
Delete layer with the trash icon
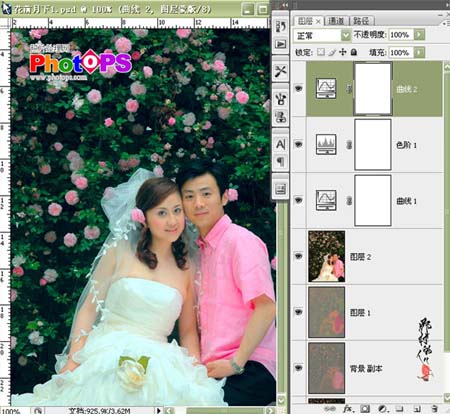click(x=434, y=408)
